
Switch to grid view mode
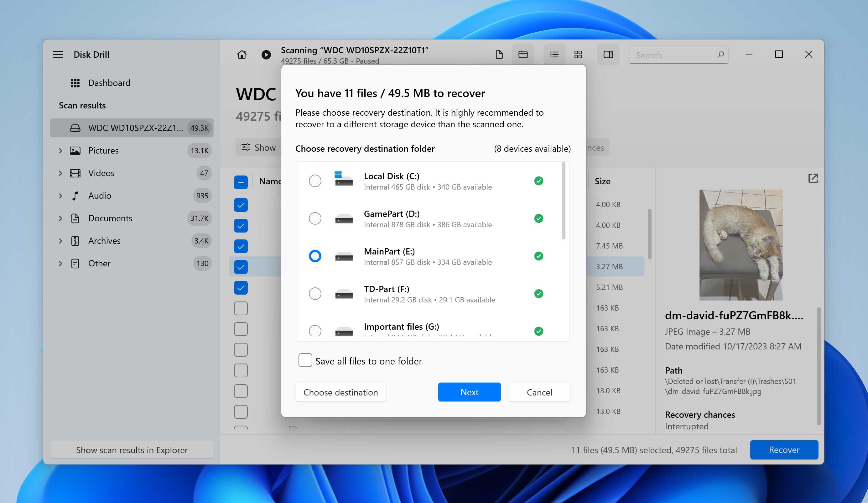click(x=578, y=55)
